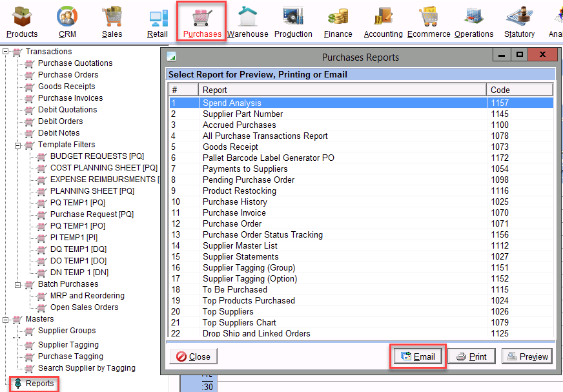Click the Finance coins icon
The image size is (563, 392).
click(x=338, y=21)
